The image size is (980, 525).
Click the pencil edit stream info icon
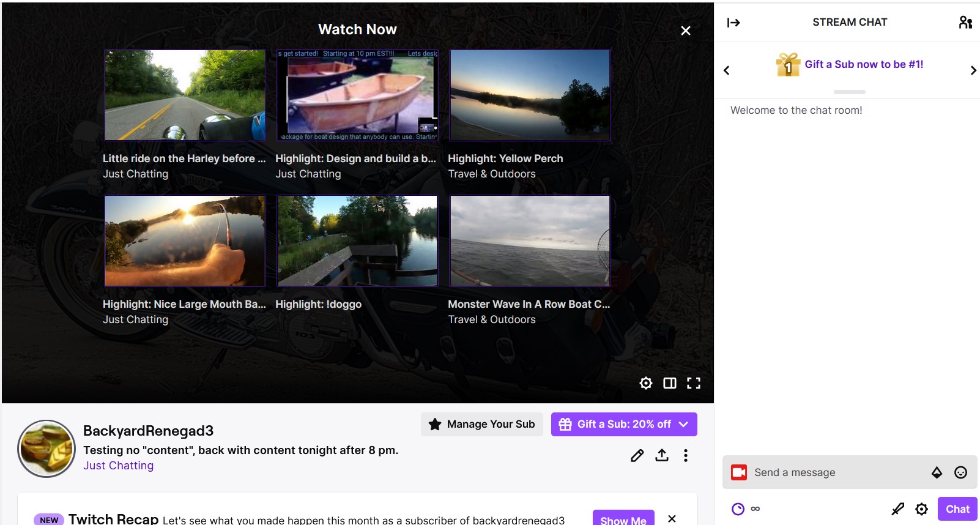[x=637, y=455]
